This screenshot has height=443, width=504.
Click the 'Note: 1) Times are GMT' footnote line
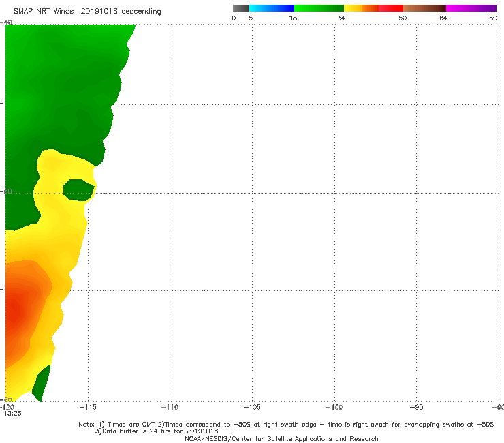click(x=286, y=425)
